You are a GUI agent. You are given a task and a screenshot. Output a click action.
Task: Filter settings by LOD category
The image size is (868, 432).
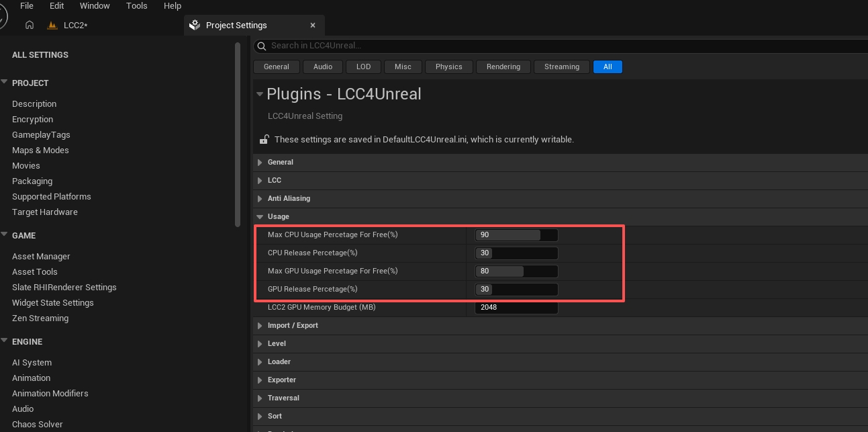coord(363,67)
